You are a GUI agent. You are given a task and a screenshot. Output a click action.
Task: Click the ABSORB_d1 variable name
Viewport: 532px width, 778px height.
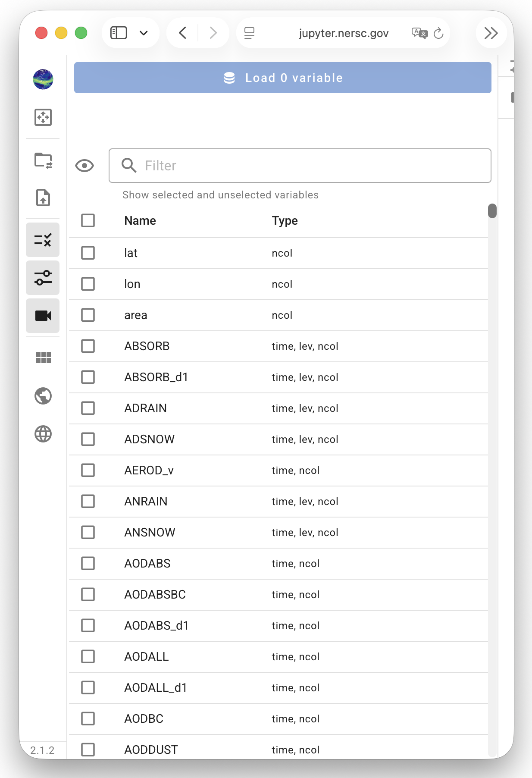pyautogui.click(x=156, y=377)
